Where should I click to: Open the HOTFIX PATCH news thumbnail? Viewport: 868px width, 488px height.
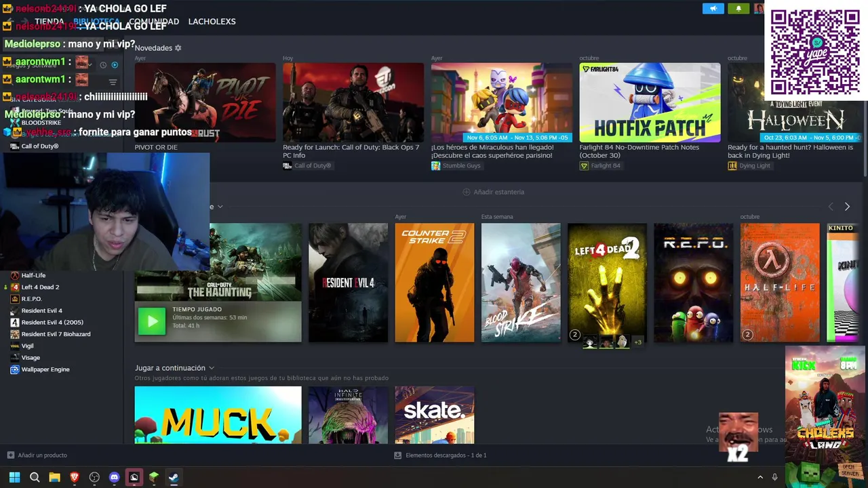(x=650, y=102)
